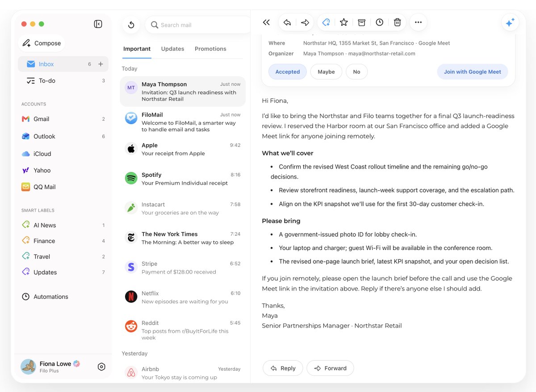
Task: Click the double-chevron back icon
Action: (267, 22)
